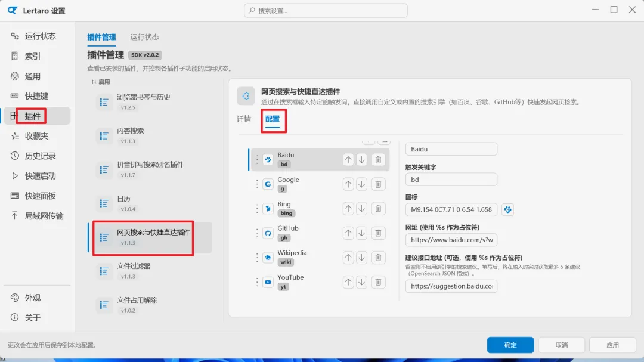Switch to the 插件管理 tab
Image resolution: width=644 pixels, height=362 pixels.
tap(101, 37)
